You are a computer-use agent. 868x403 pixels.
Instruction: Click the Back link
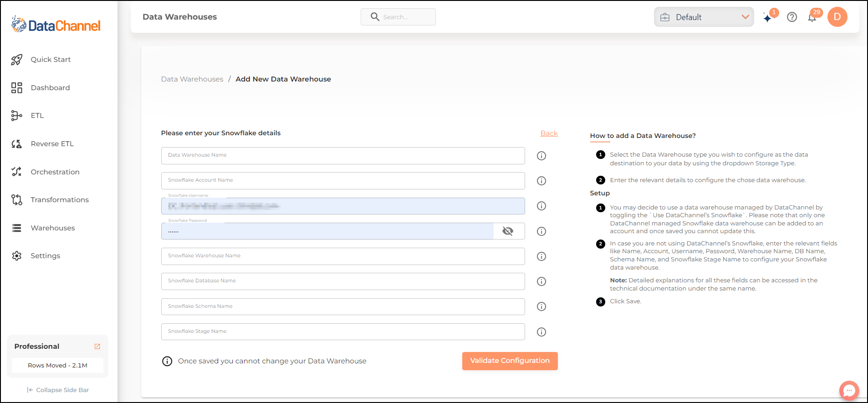(549, 133)
